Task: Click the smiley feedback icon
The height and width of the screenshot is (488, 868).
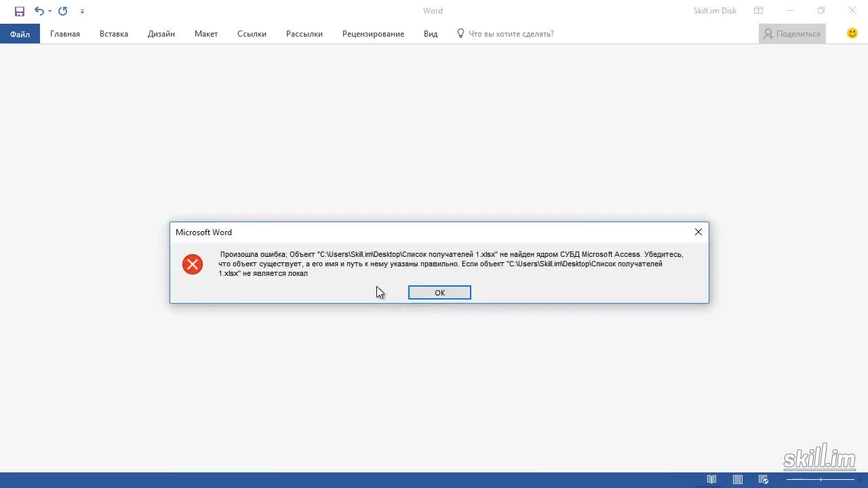Action: 852,33
